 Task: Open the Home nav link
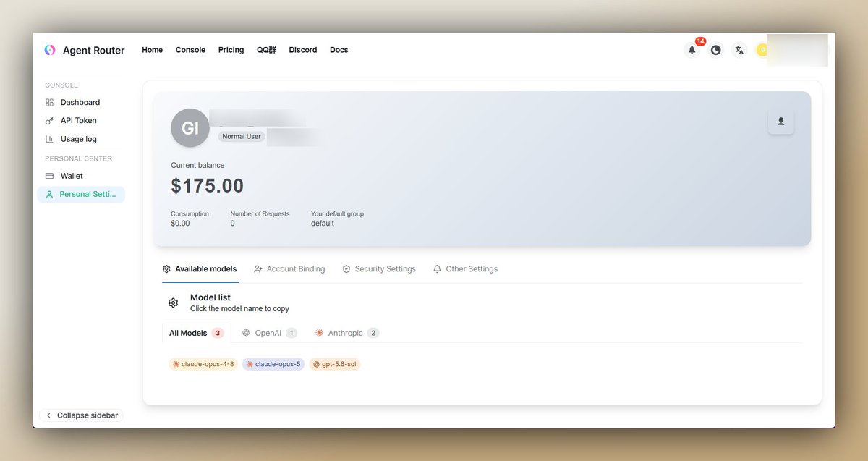[152, 50]
